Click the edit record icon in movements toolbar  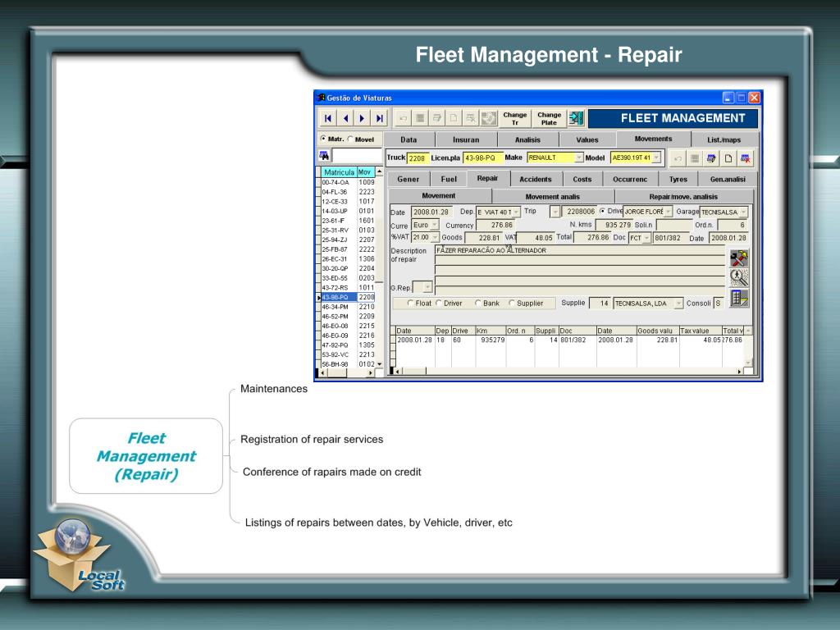711,158
